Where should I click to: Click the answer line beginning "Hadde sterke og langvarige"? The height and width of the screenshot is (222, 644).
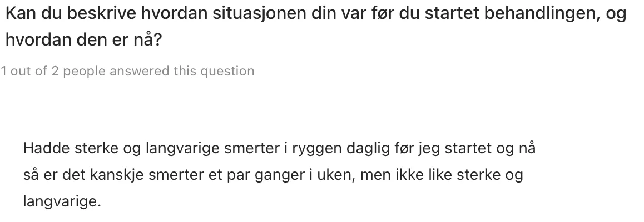(x=279, y=148)
